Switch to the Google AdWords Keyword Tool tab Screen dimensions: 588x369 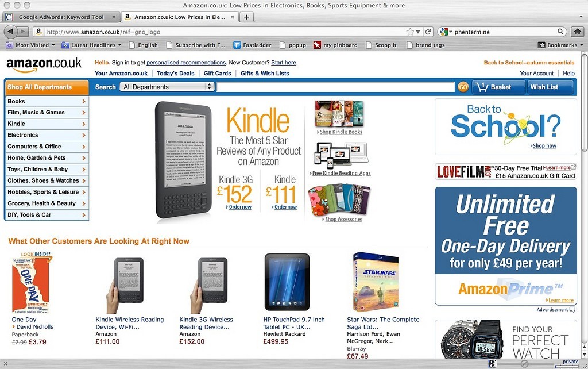tap(61, 17)
